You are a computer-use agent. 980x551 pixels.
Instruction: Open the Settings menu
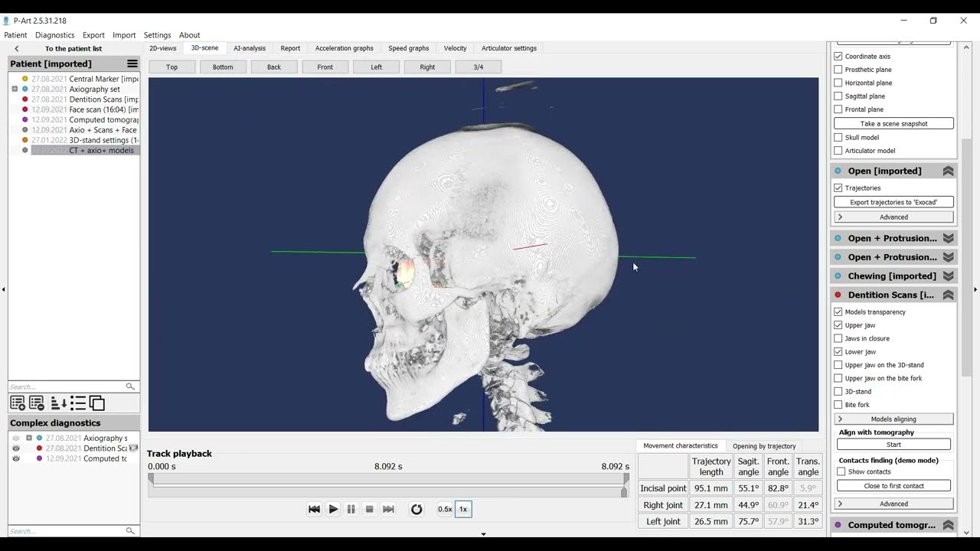click(x=157, y=35)
